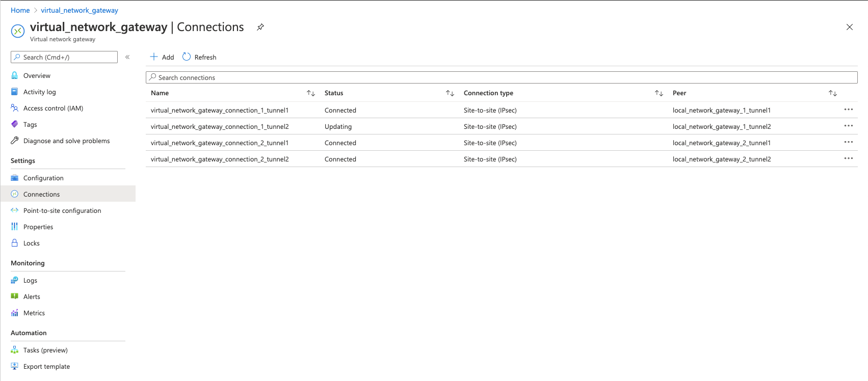This screenshot has width=868, height=381.
Task: Open more options for connection_1_tunnel2 row
Action: point(848,126)
